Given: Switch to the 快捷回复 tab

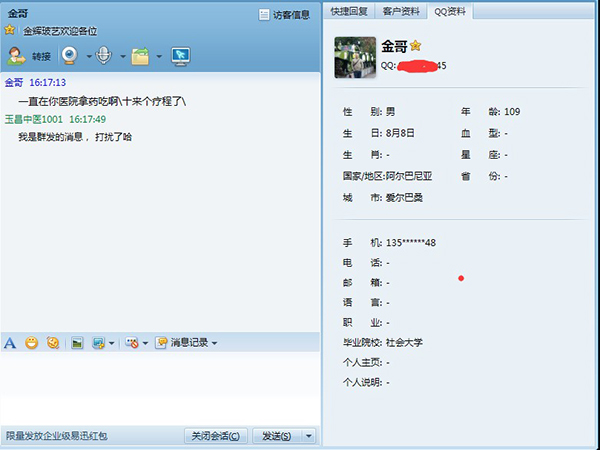Looking at the screenshot, I should click(349, 11).
